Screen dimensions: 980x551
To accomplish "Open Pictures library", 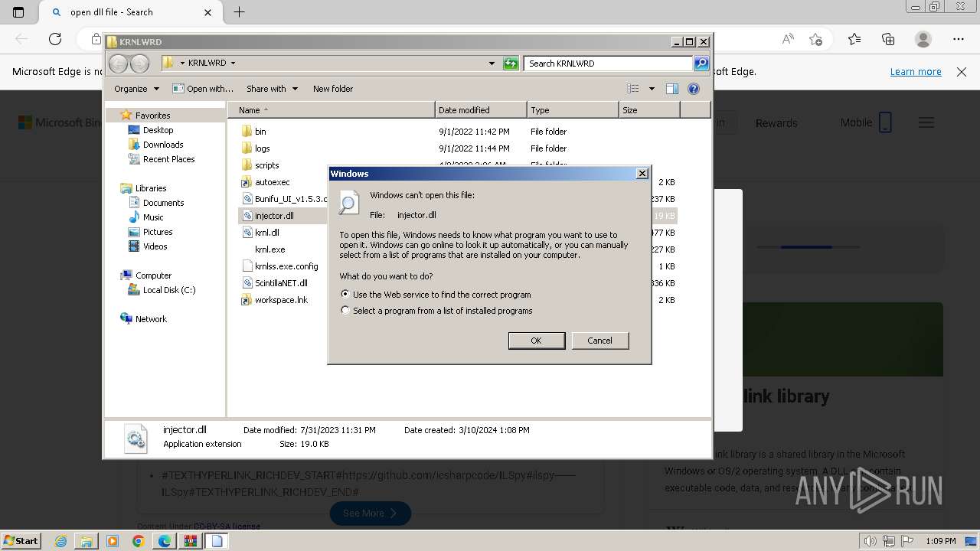I will tap(158, 232).
